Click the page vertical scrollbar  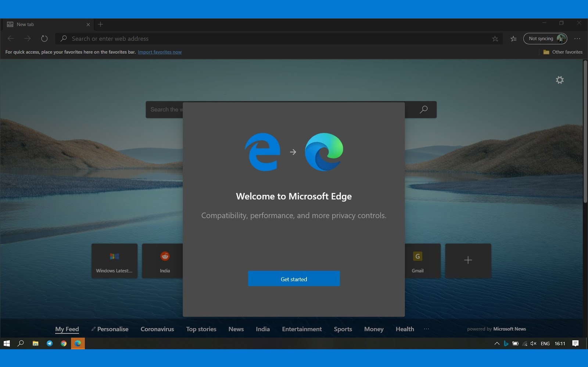click(x=585, y=131)
